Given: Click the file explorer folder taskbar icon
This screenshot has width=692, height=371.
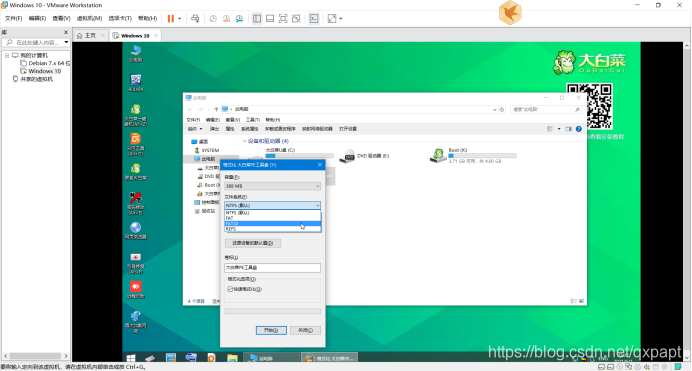Looking at the screenshot, I should pyautogui.click(x=233, y=358).
